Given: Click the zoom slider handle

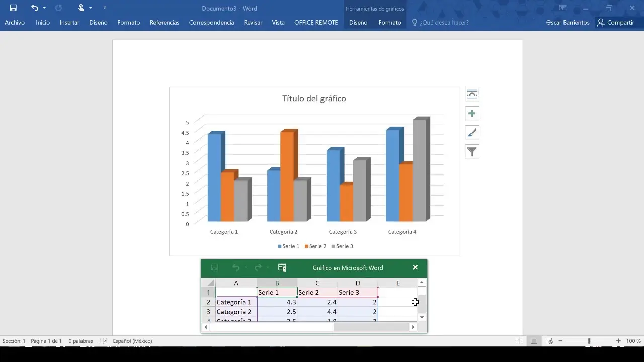Looking at the screenshot, I should tap(589, 341).
